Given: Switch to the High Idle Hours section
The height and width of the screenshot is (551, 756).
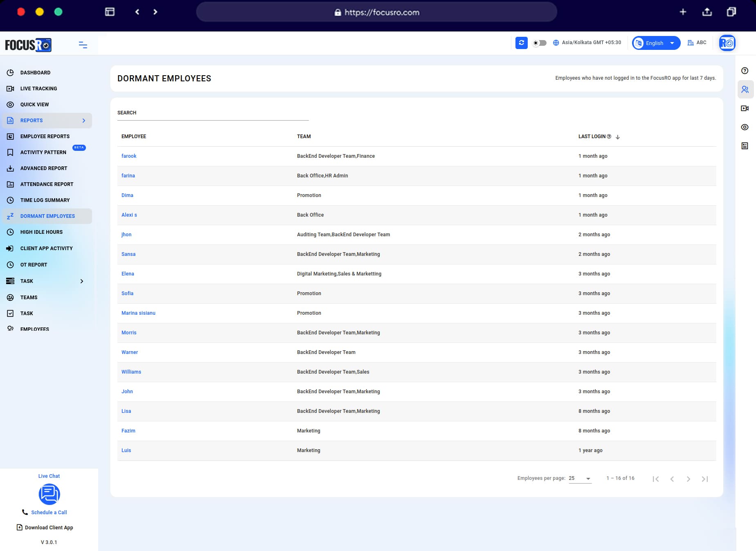Looking at the screenshot, I should click(41, 232).
